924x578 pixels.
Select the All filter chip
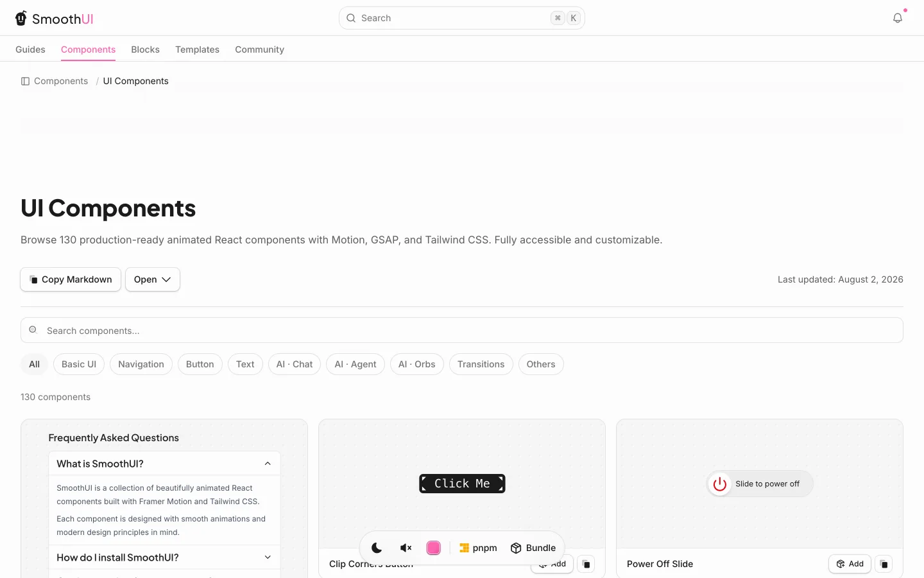point(34,364)
